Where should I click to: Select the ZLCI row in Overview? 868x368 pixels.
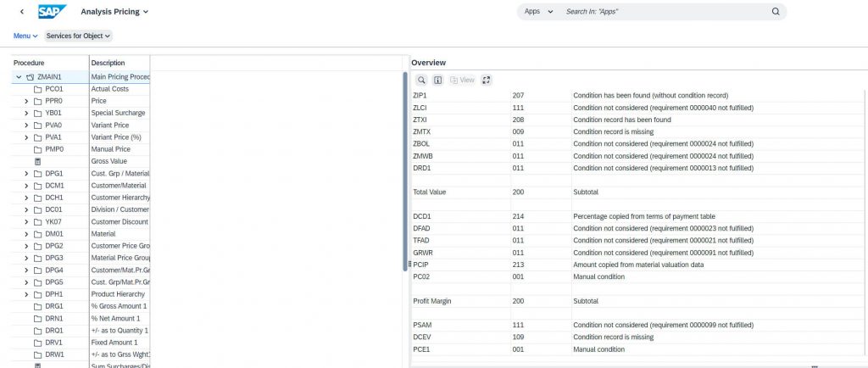[639, 108]
